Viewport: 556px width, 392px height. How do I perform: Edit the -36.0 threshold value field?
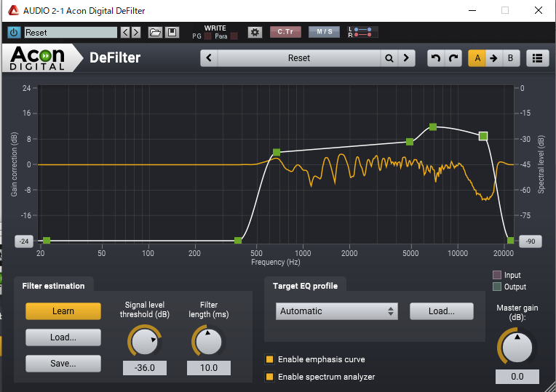pos(145,368)
